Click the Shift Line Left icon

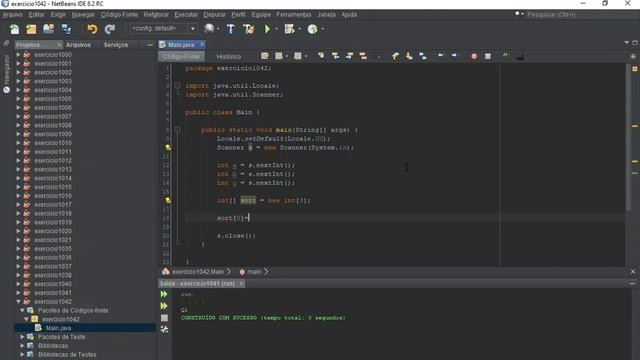pos(440,56)
